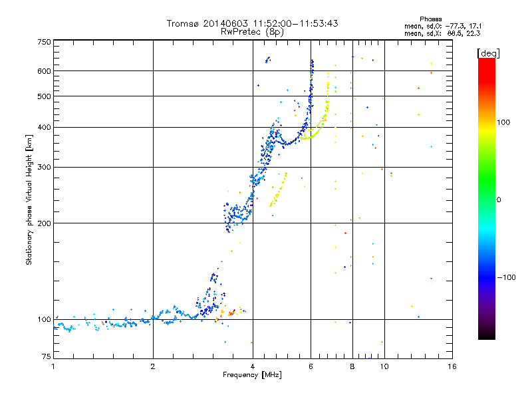The image size is (532, 399).
Task: Click the 'mean, sd,X: 88.5, 22.3' line
Action: [x=442, y=33]
